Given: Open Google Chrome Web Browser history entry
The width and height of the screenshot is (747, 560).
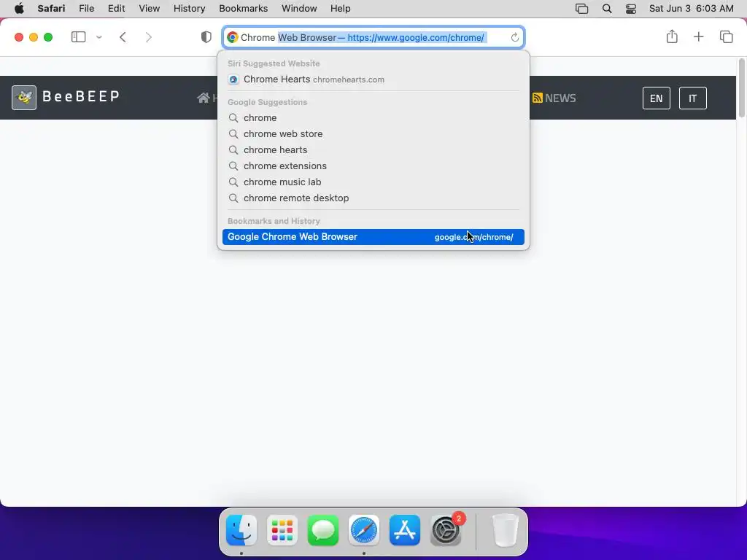Looking at the screenshot, I should (373, 237).
